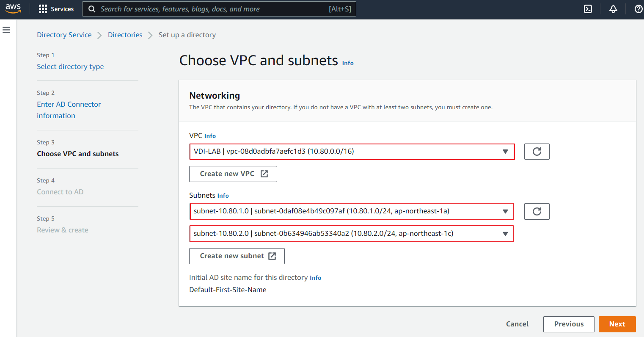Open the Services grid menu

[x=56, y=9]
